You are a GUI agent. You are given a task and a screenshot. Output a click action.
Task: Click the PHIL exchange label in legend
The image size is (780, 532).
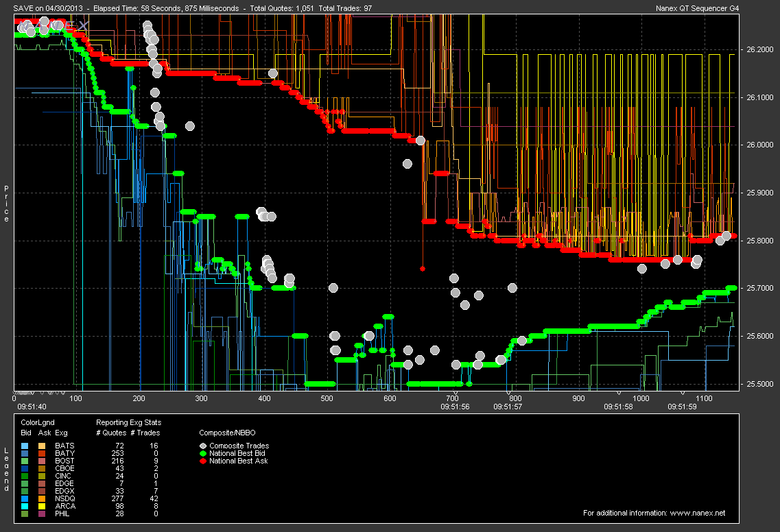[x=62, y=513]
